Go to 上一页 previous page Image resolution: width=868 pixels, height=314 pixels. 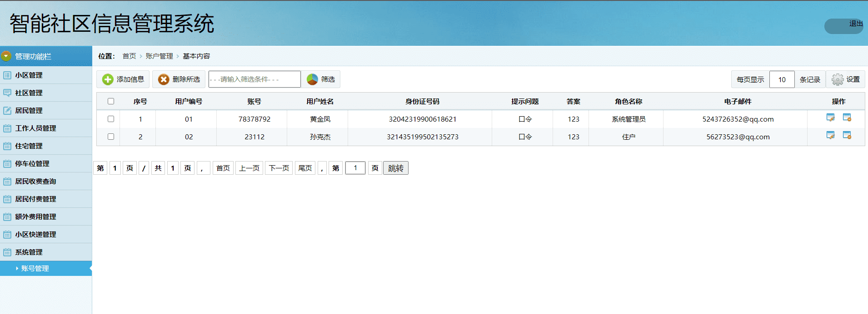point(249,168)
